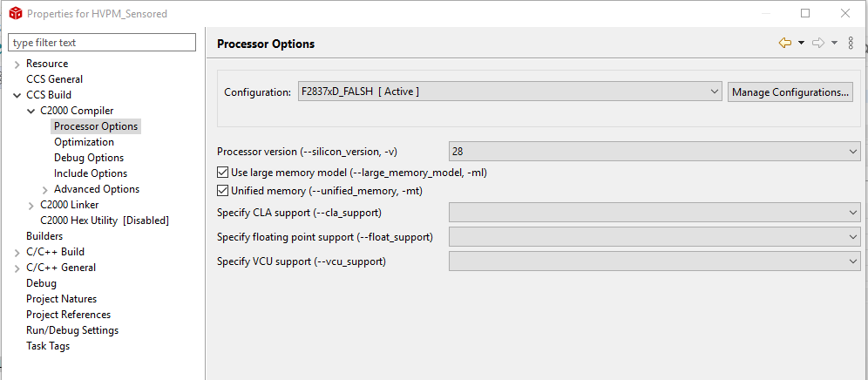The height and width of the screenshot is (380, 868).
Task: Click the back navigation arrow icon
Action: click(x=785, y=44)
